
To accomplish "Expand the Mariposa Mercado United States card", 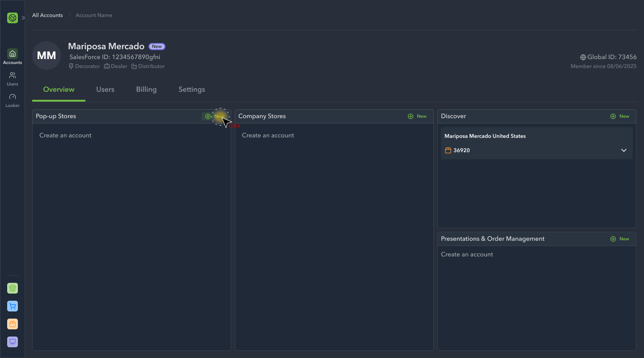I will point(624,150).
